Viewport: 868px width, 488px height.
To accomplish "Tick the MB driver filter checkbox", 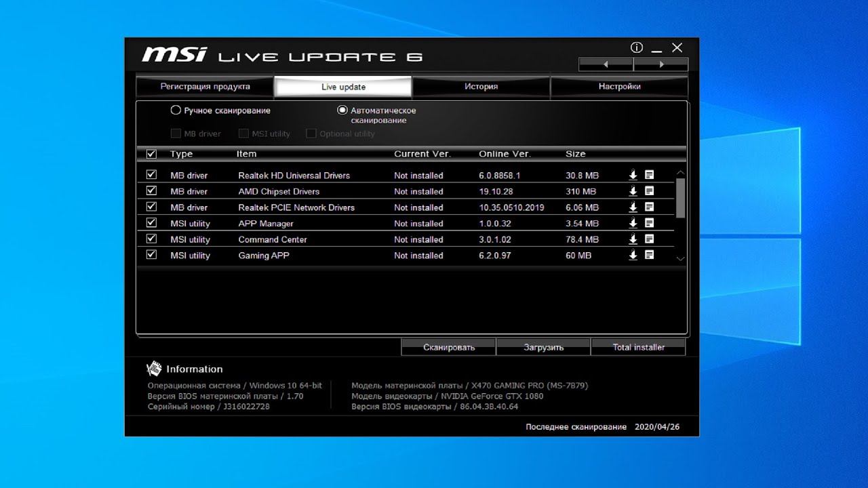I will tap(176, 134).
